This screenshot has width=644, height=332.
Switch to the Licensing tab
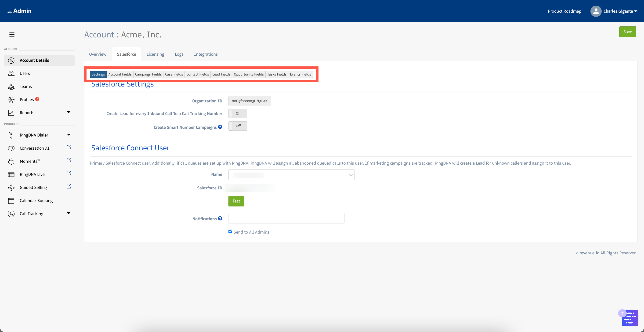click(x=155, y=54)
